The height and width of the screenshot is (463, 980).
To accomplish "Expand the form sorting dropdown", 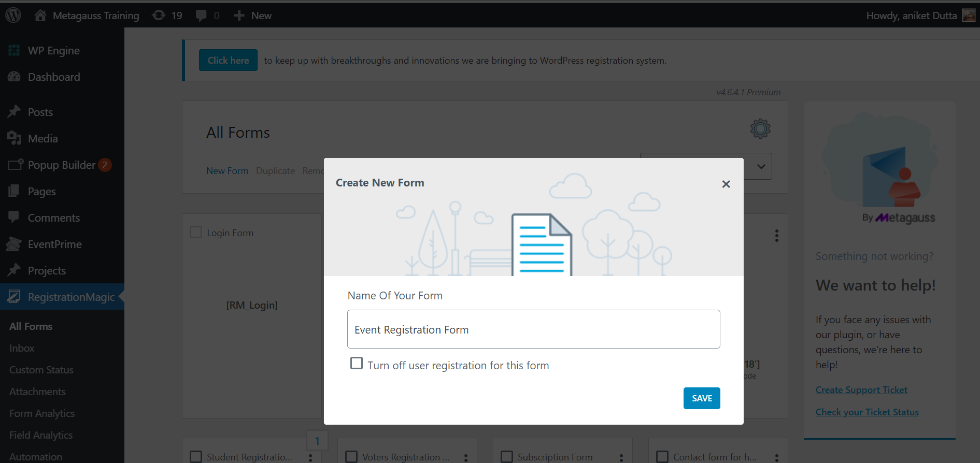I will coord(760,166).
